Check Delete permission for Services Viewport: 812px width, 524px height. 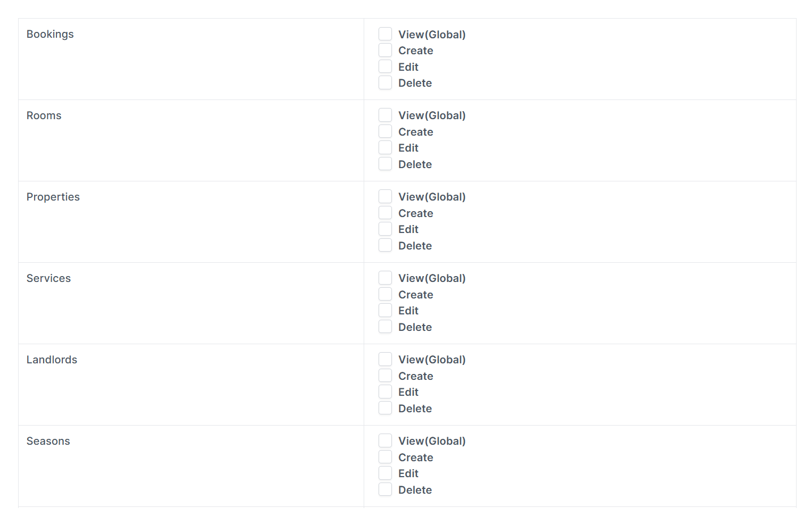point(385,327)
